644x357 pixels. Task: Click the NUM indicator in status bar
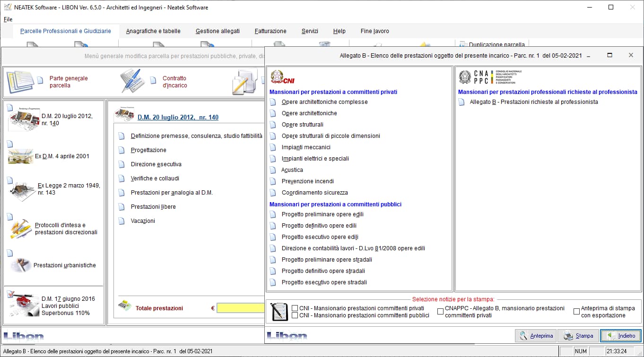[581, 351]
